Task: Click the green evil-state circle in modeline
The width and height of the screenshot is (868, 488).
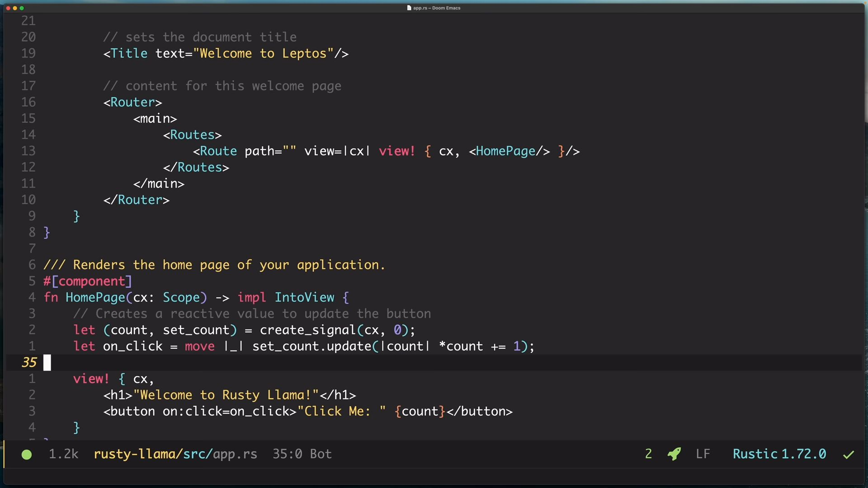Action: 27,455
